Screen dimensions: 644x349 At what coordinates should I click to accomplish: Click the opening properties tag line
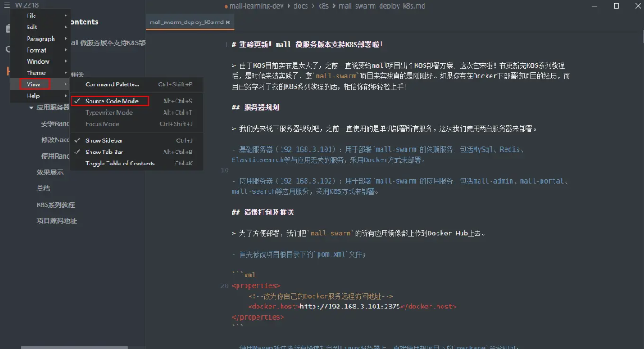256,286
